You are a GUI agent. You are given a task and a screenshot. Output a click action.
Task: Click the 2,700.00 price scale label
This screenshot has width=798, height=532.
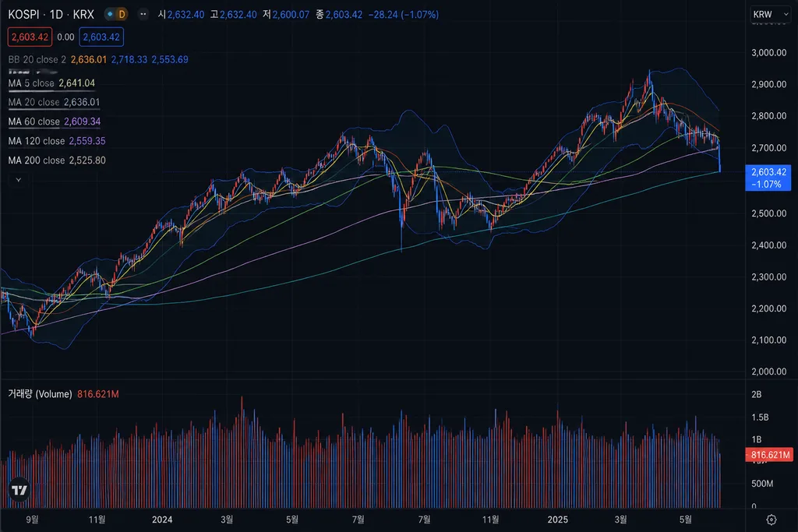coord(768,148)
